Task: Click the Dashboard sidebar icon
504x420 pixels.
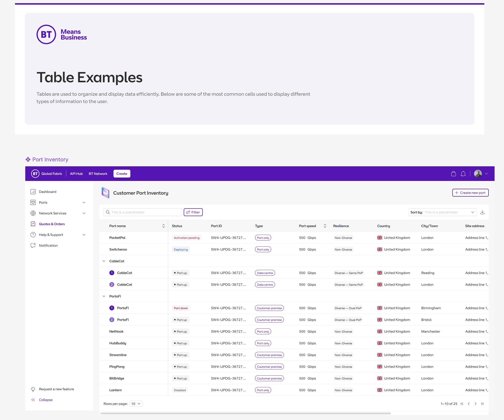Action: (33, 192)
